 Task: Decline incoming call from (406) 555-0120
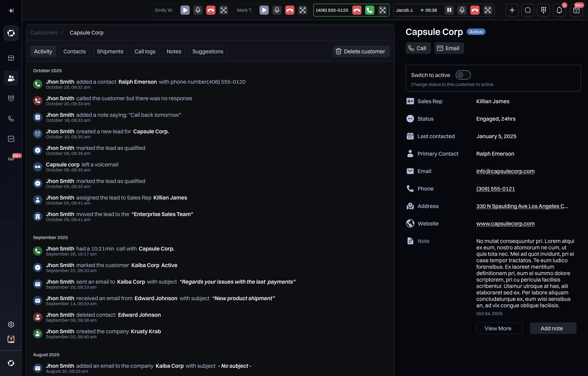point(357,10)
